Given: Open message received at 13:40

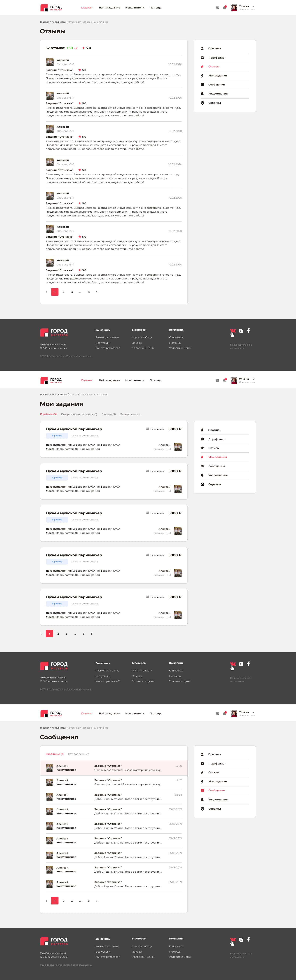Looking at the screenshot, I should 114,768.
